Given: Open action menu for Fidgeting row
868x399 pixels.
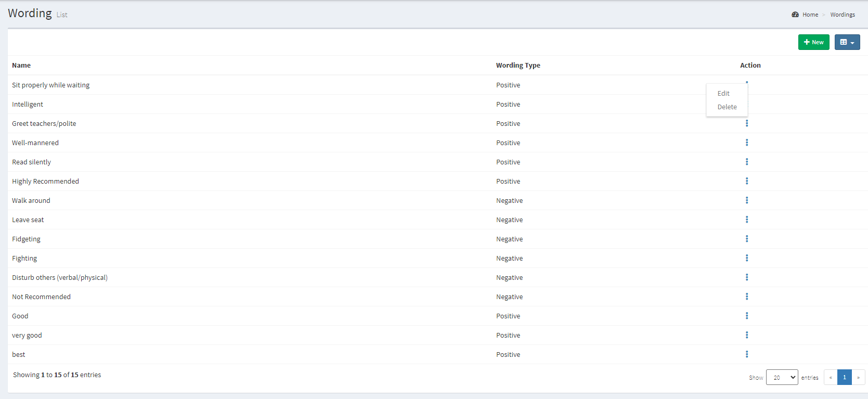Looking at the screenshot, I should coord(746,239).
